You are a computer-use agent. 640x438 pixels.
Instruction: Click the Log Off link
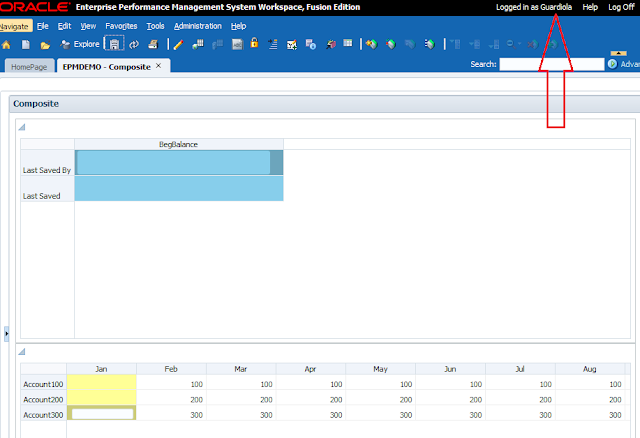coord(621,7)
